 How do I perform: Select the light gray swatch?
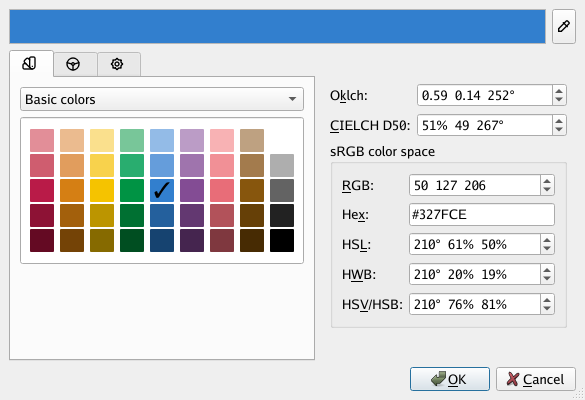[x=282, y=165]
